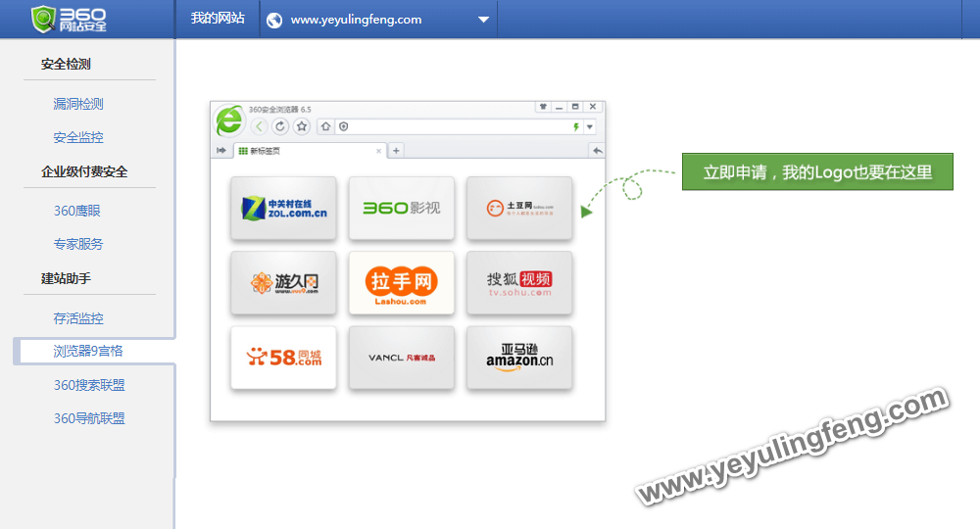Click the 安全检测 section heading
This screenshot has width=980, height=529.
coord(66,64)
